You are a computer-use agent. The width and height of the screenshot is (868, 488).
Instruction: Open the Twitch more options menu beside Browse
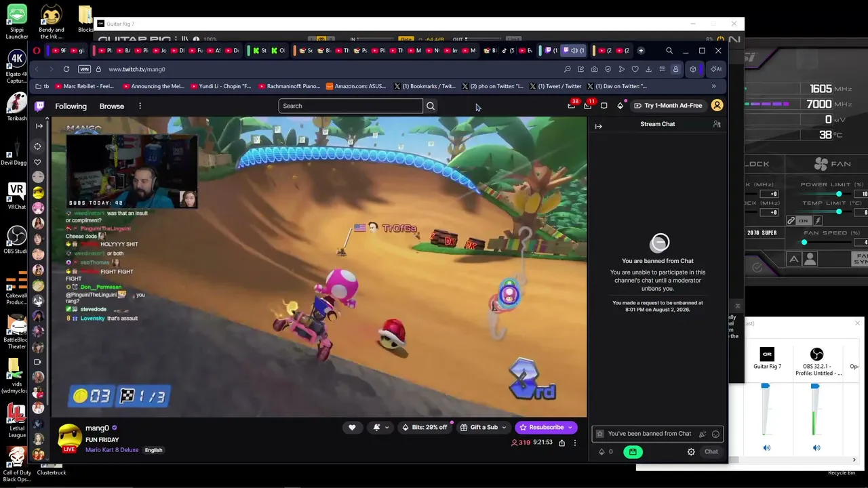(140, 106)
